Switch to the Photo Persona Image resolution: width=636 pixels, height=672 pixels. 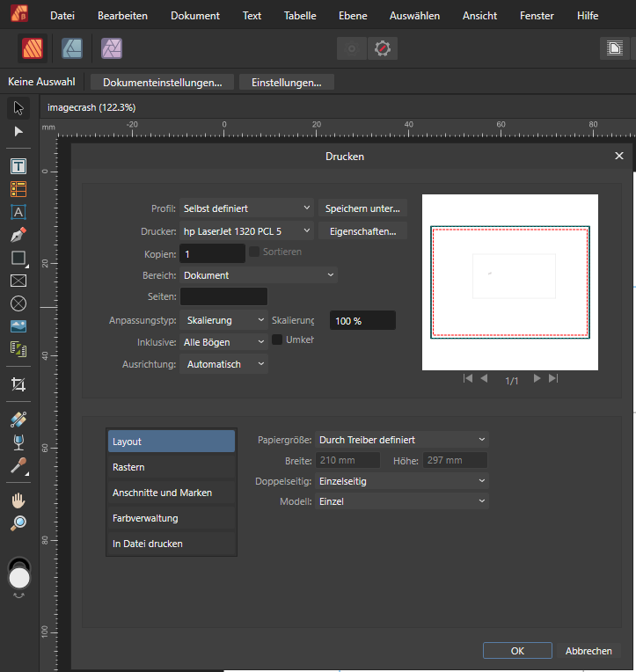tap(111, 48)
